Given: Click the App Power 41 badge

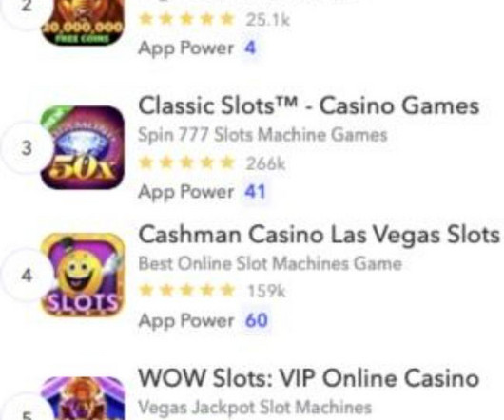Looking at the screenshot, I should click(255, 192).
